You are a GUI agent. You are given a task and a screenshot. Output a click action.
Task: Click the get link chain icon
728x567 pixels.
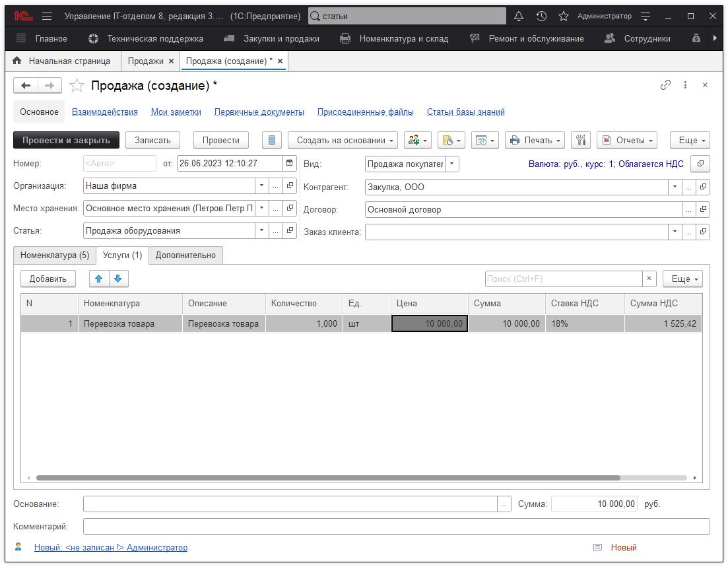point(665,84)
